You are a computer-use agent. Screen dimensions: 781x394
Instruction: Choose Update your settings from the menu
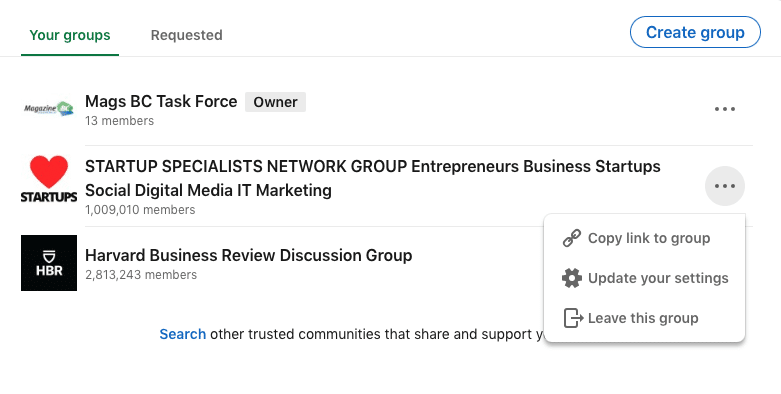point(645,278)
